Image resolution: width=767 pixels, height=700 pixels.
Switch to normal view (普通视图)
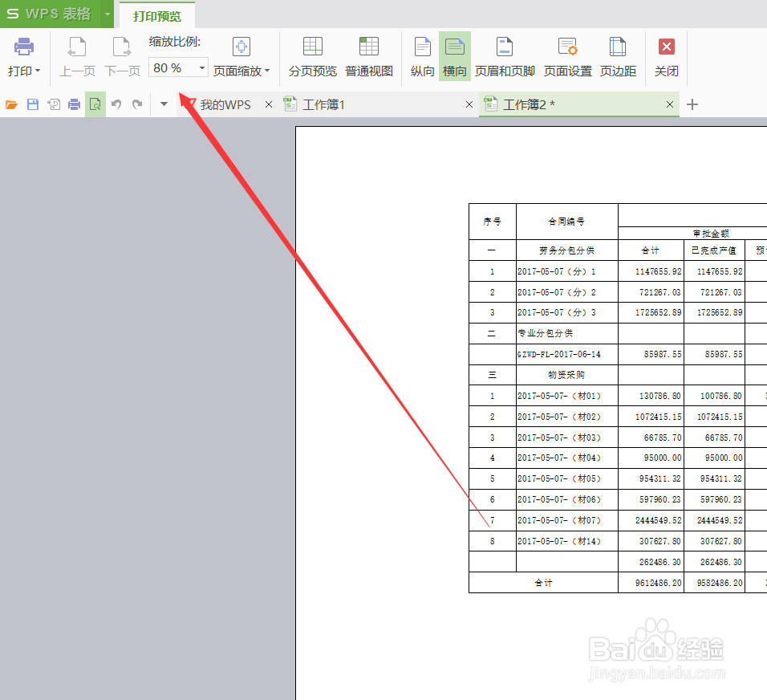click(369, 57)
